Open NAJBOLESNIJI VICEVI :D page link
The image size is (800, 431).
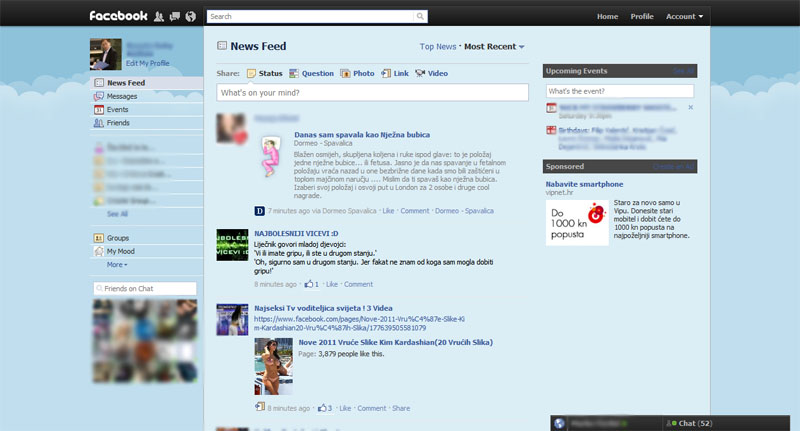296,234
